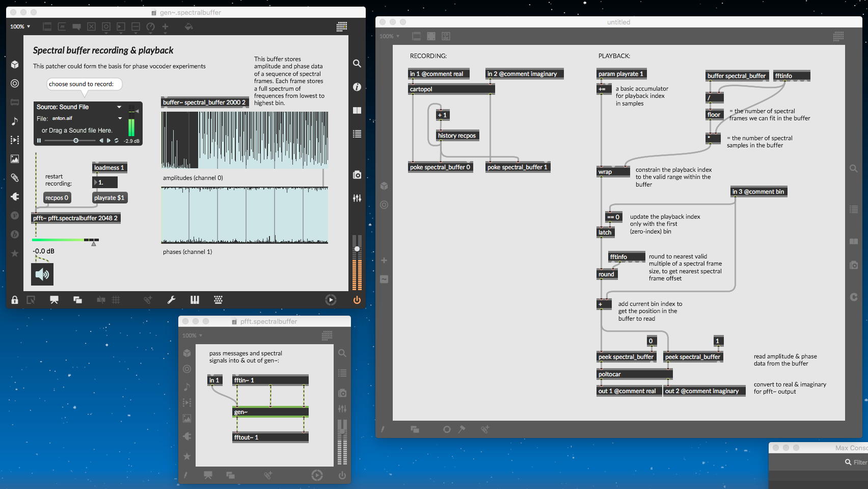Image resolution: width=868 pixels, height=489 pixels.
Task: Show the Reference book sidebar
Action: [357, 110]
